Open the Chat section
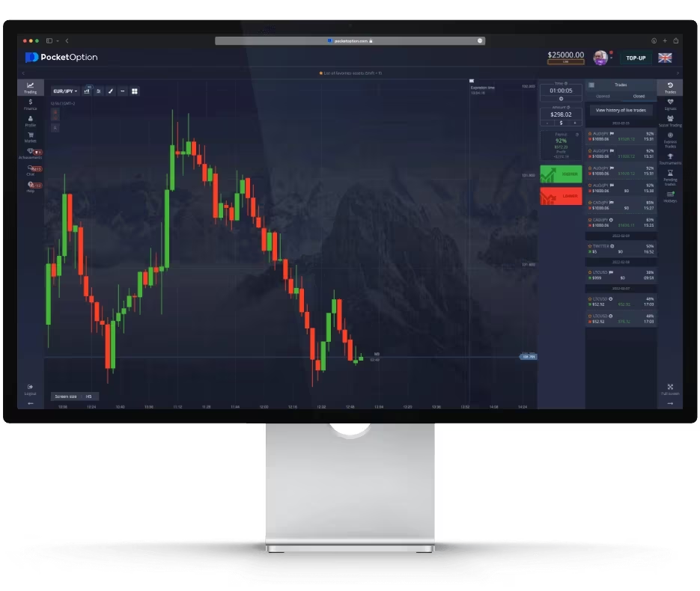 tap(31, 171)
